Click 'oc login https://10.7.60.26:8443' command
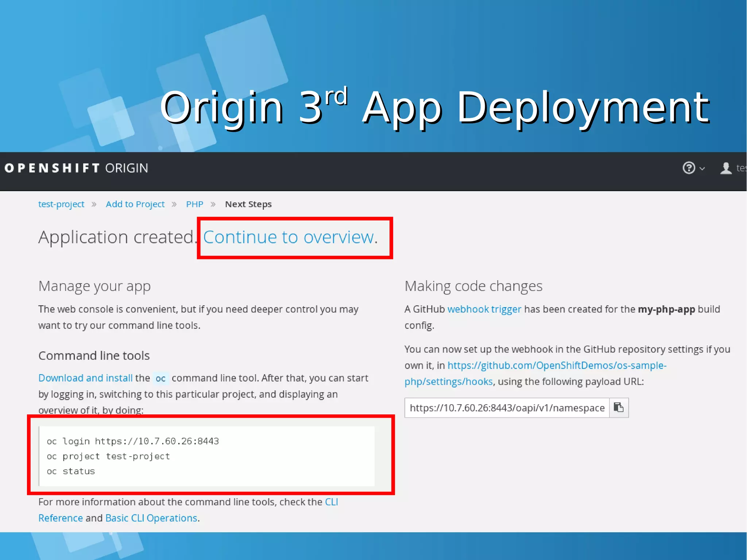The height and width of the screenshot is (560, 747). coord(133,441)
